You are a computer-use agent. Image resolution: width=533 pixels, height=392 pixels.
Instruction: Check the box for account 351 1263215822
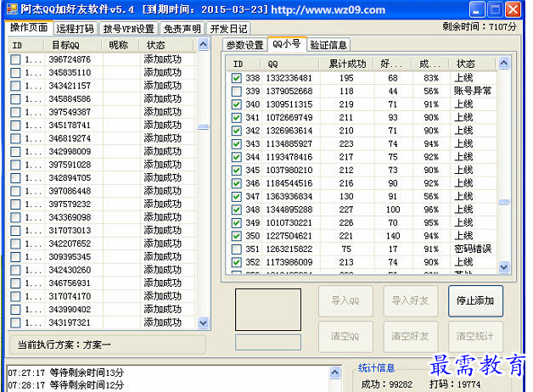coord(236,249)
